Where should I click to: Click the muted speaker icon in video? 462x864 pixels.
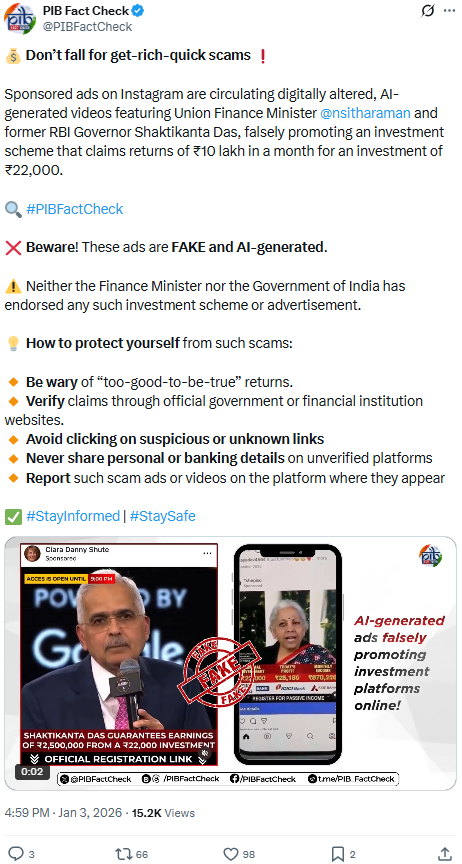[206, 753]
